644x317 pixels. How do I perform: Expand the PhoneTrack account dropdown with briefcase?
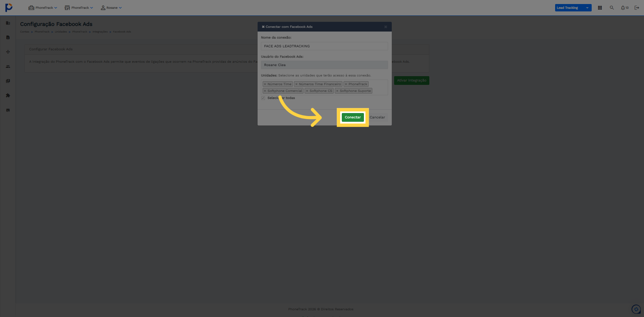coord(43,8)
